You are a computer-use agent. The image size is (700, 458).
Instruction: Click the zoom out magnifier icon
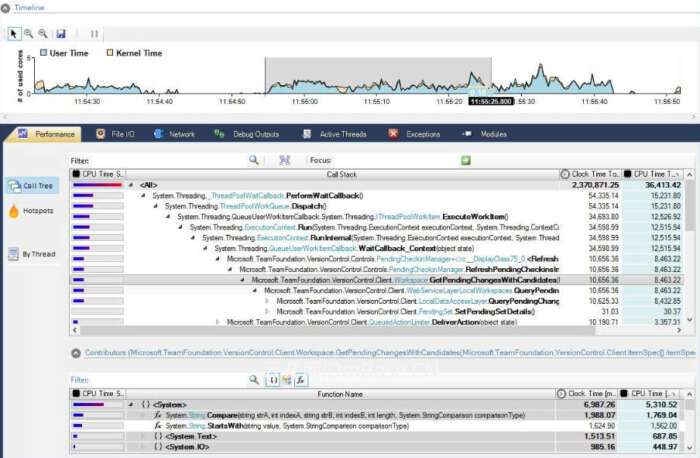[x=43, y=34]
